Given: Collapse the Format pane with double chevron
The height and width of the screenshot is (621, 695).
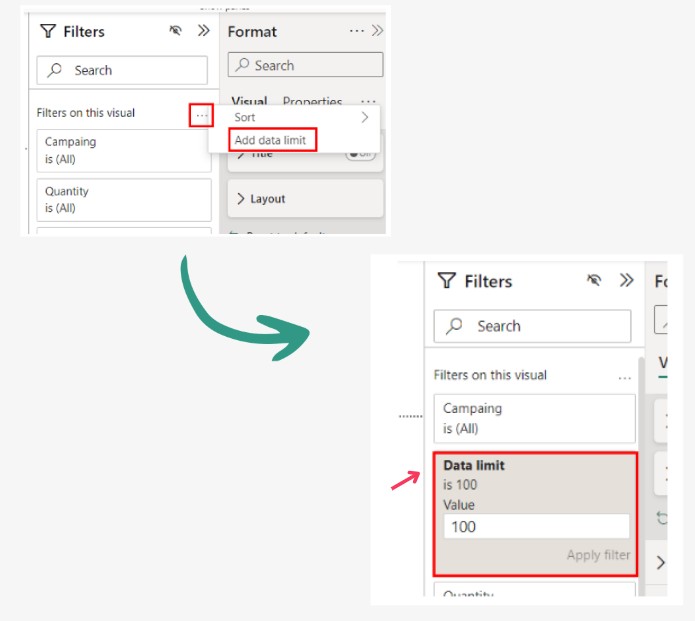Looking at the screenshot, I should (377, 31).
